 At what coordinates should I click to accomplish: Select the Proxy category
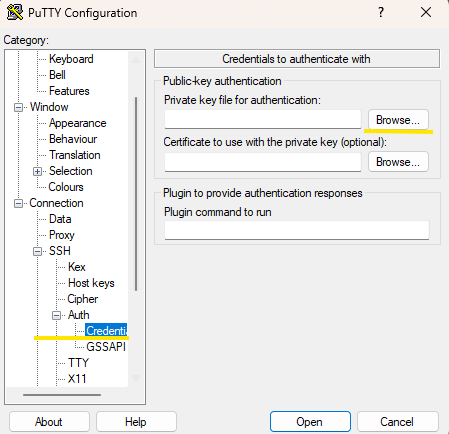tap(62, 235)
